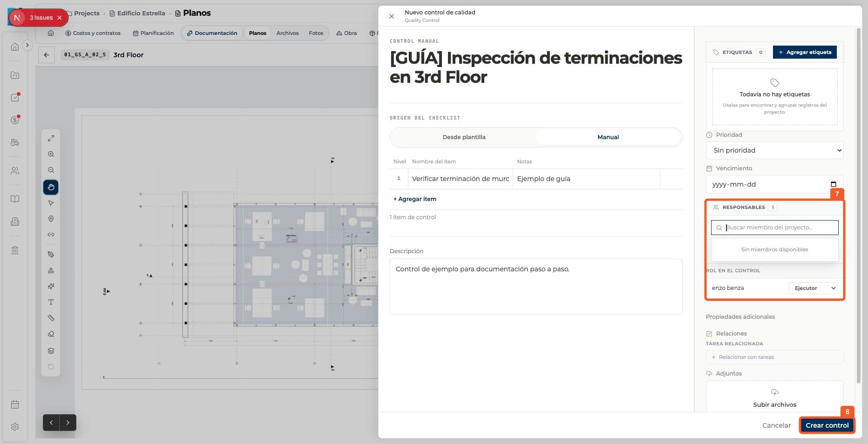
Task: Select the text T tool
Action: (51, 302)
